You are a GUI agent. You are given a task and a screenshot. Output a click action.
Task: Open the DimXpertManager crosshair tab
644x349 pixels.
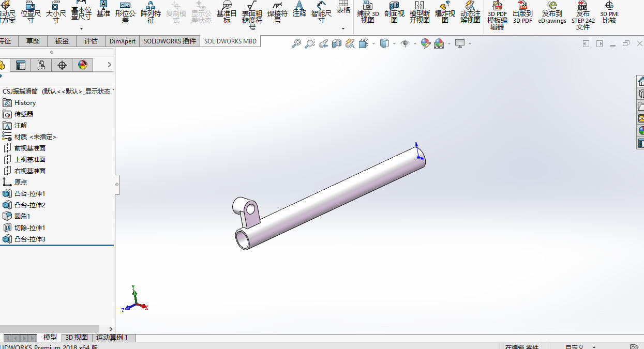tap(62, 65)
